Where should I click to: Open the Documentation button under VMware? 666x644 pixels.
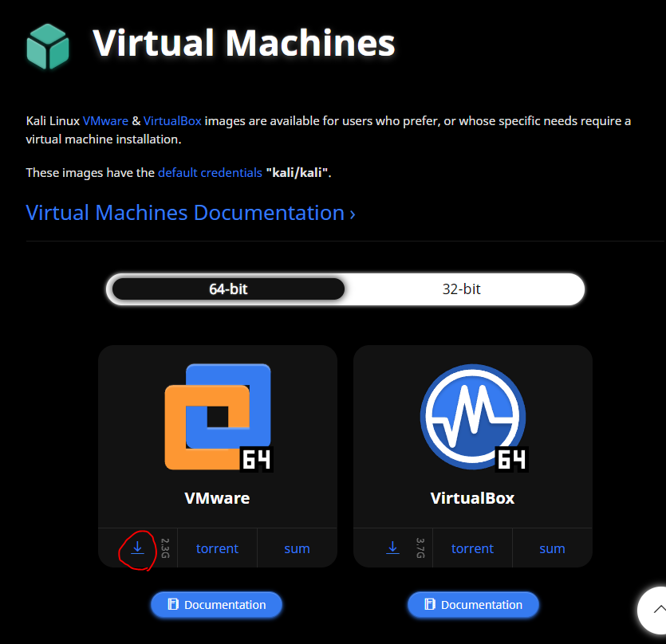(x=217, y=604)
